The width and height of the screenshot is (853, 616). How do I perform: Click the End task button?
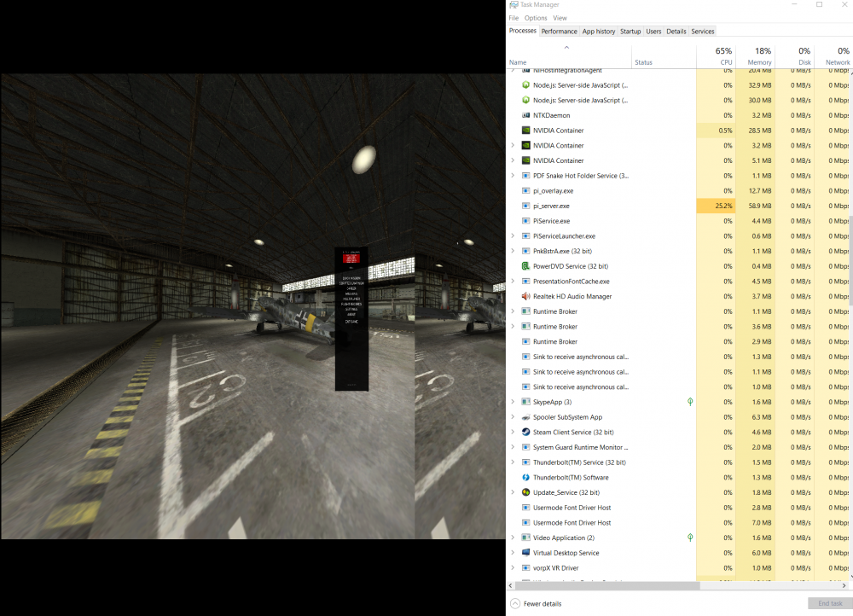click(828, 603)
